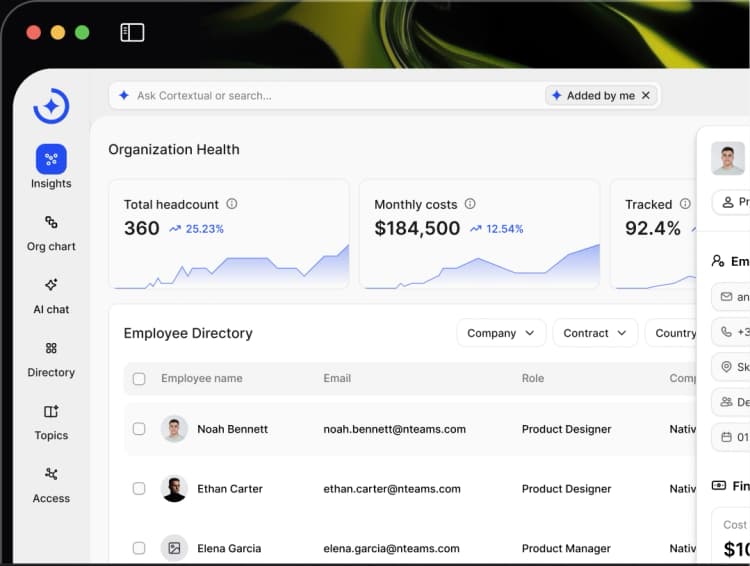
Task: Click Noah Bennett's avatar
Action: click(174, 429)
